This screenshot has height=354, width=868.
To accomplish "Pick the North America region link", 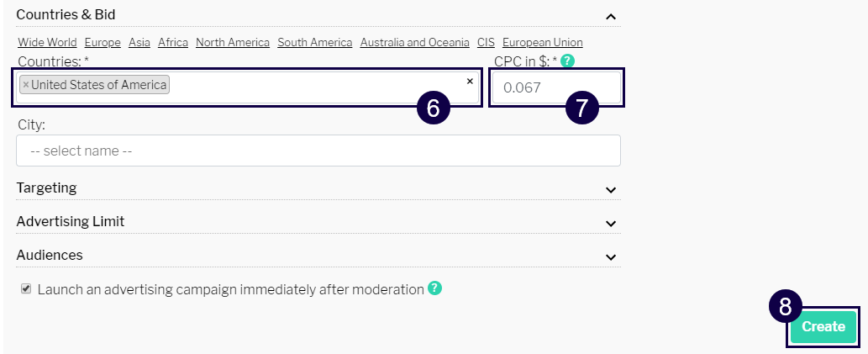I will click(x=233, y=42).
